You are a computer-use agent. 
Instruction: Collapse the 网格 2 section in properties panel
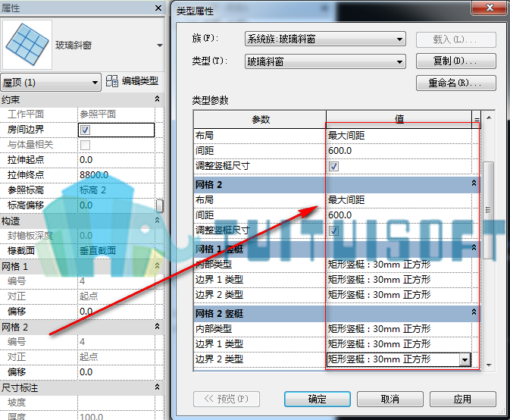pyautogui.click(x=157, y=326)
